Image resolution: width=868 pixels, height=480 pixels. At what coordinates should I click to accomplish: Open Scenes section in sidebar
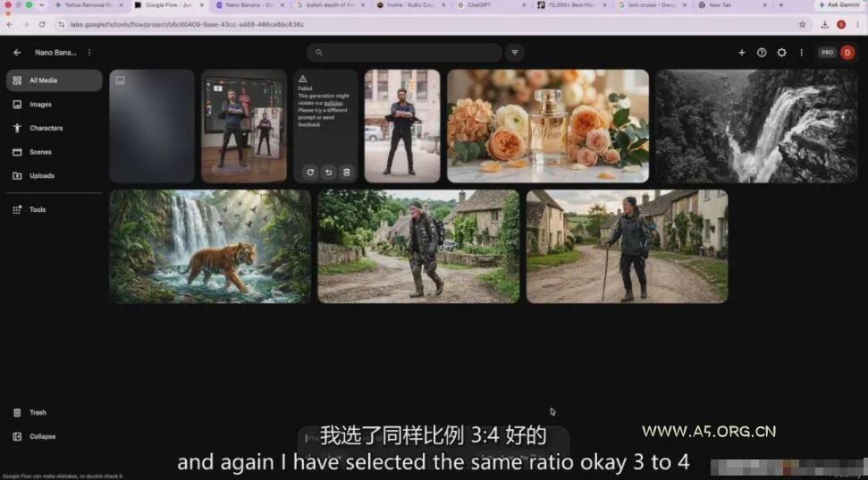point(55,152)
